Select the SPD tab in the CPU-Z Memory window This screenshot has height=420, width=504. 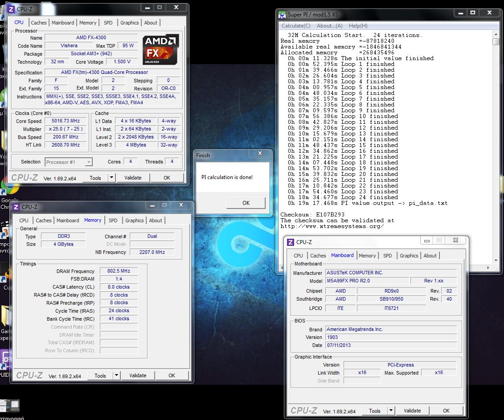pos(113,220)
